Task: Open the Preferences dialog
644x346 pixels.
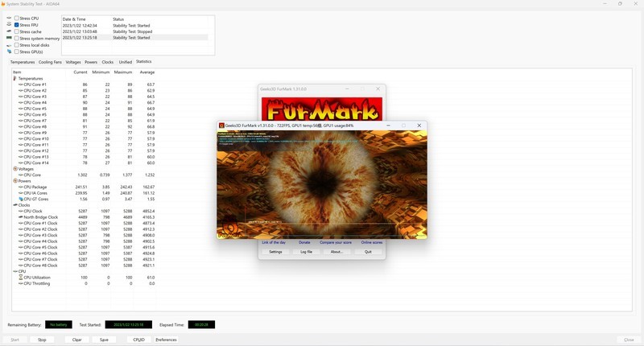Action: (166, 340)
